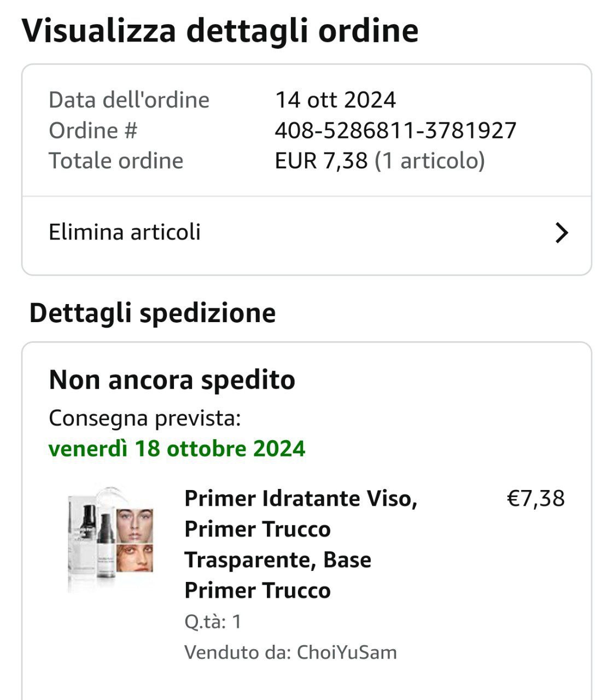Select order number 408-5286811-3781927

(x=395, y=131)
